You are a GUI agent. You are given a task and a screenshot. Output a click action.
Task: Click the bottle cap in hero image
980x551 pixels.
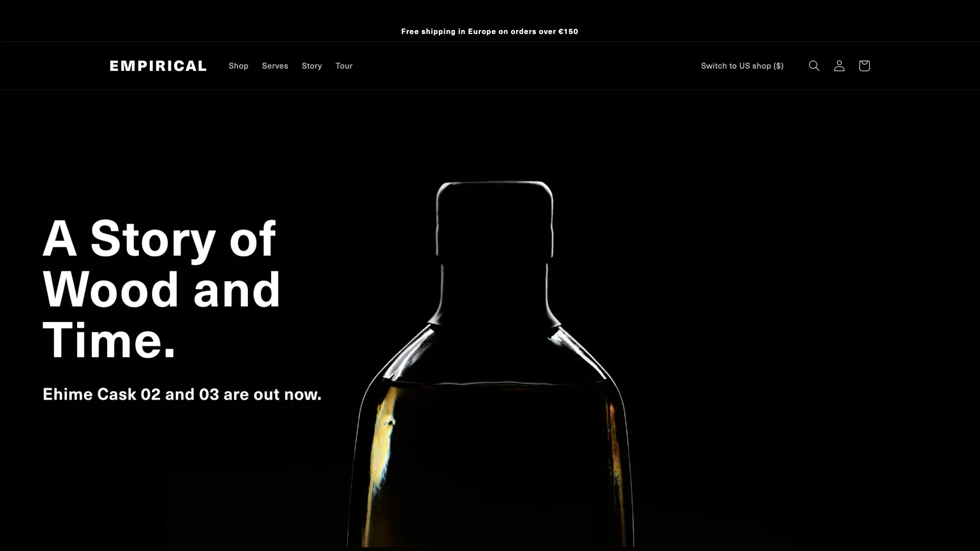495,218
